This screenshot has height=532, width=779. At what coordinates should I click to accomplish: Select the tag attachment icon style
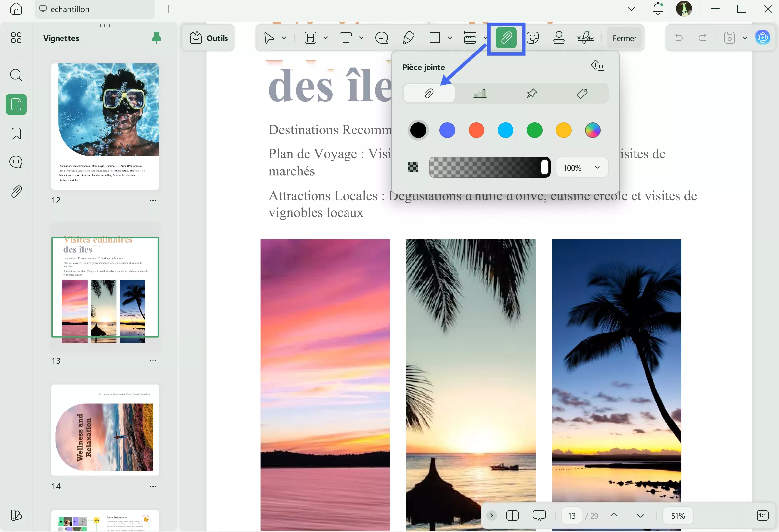click(582, 94)
